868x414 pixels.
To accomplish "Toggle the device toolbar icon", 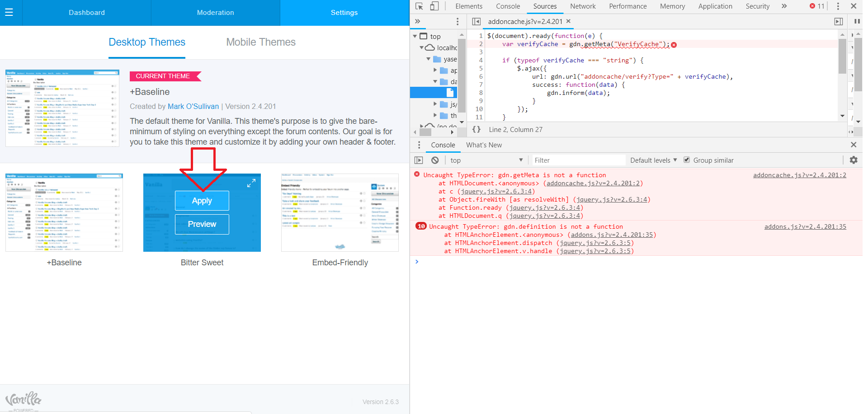I will point(434,6).
